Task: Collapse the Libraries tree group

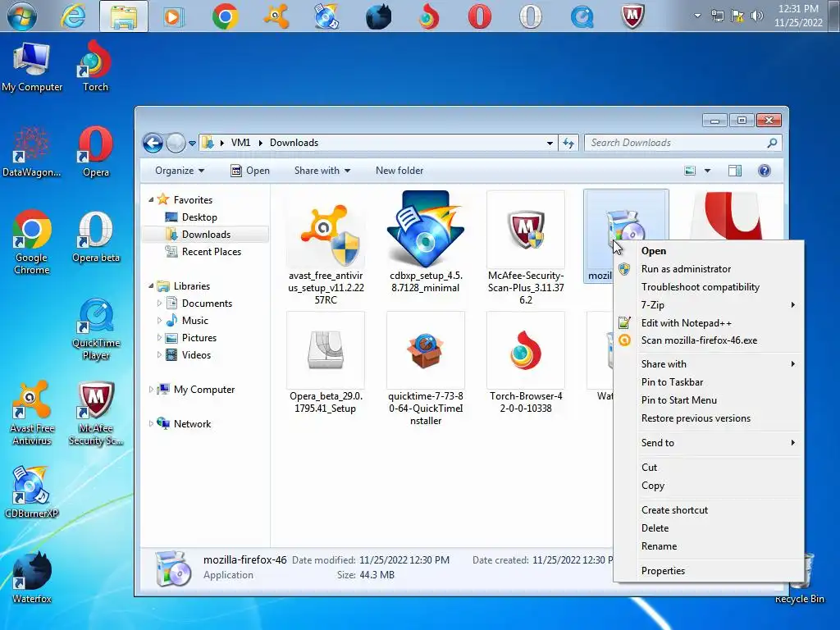Action: (151, 286)
